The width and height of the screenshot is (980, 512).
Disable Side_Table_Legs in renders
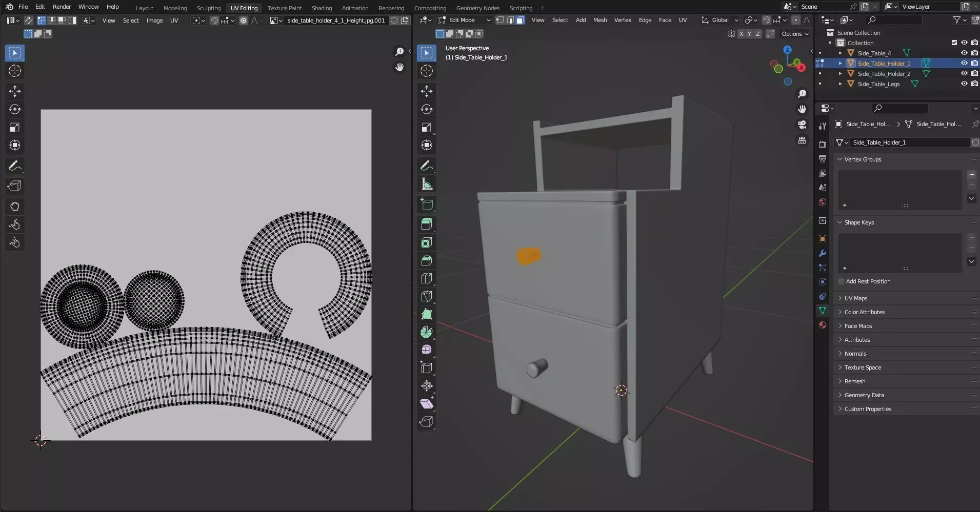[x=974, y=84]
